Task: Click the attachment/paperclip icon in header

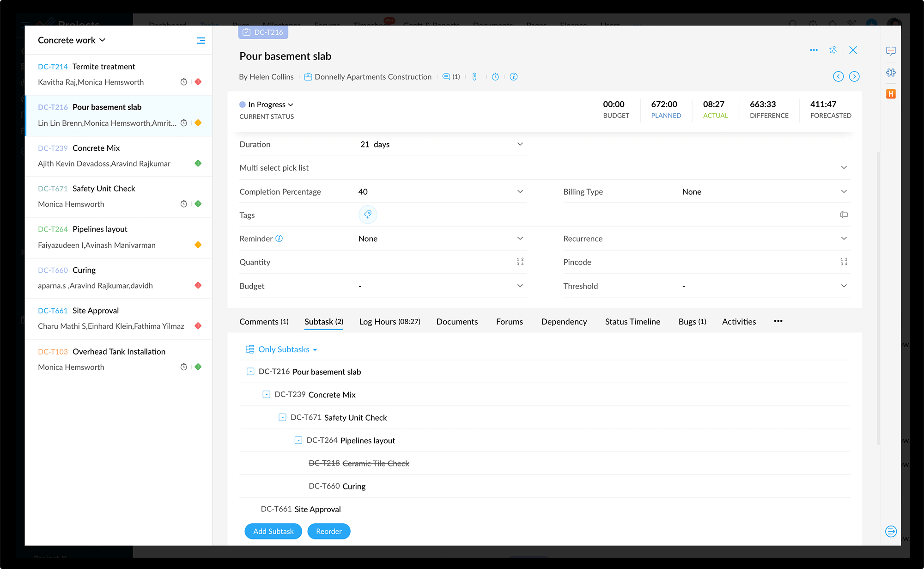Action: pos(474,77)
